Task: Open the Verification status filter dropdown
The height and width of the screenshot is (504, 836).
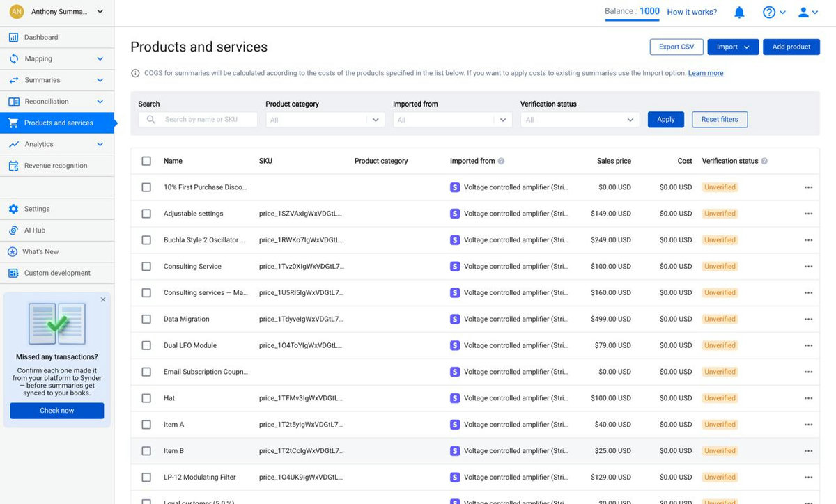Action: pyautogui.click(x=580, y=120)
